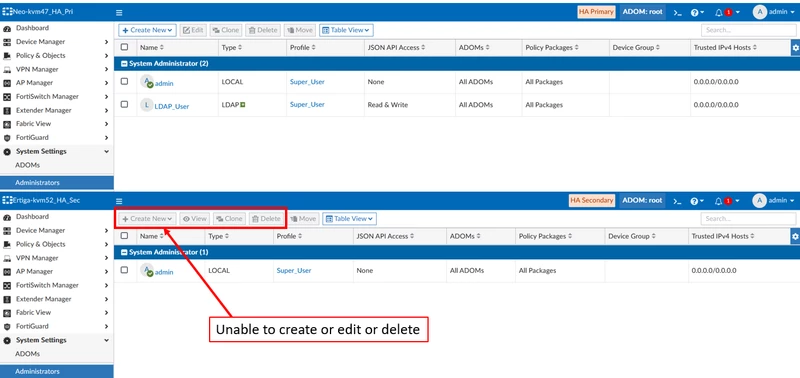Screen dimensions: 800x378
Task: Open column settings gear in HA Secondary table
Action: 795,237
